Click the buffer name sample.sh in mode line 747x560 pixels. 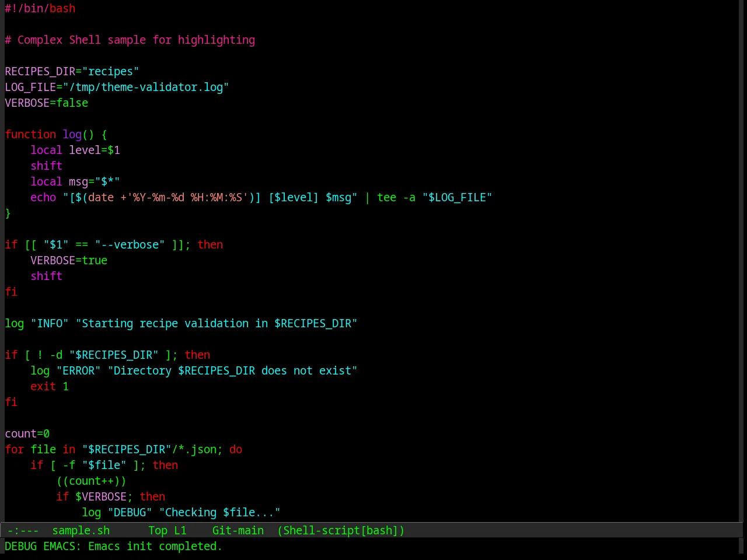[x=81, y=530]
